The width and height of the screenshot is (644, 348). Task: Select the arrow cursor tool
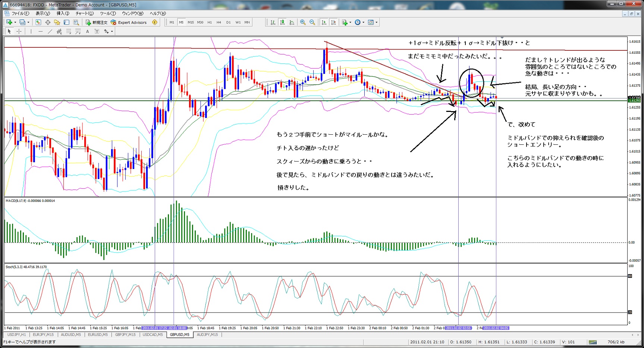coord(9,31)
